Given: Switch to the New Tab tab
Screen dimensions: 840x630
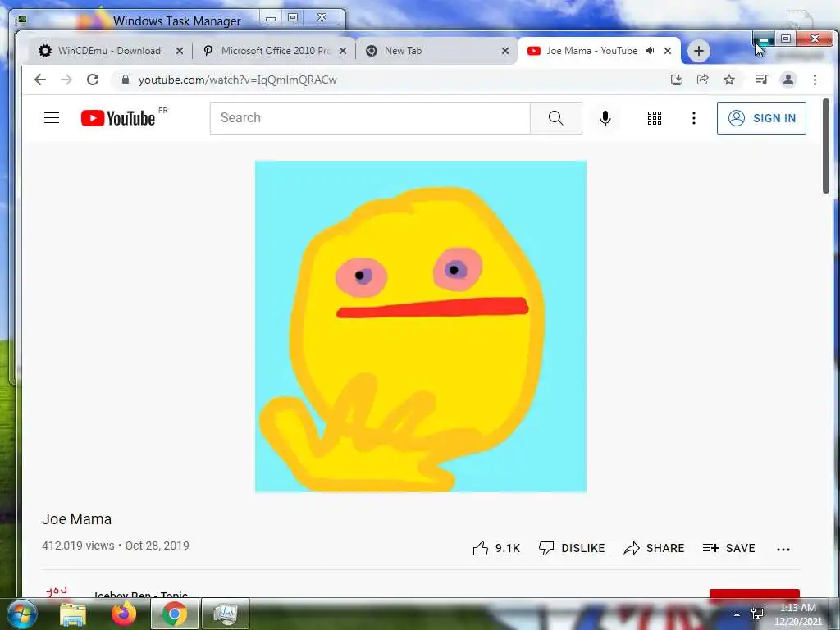Looking at the screenshot, I should click(436, 51).
